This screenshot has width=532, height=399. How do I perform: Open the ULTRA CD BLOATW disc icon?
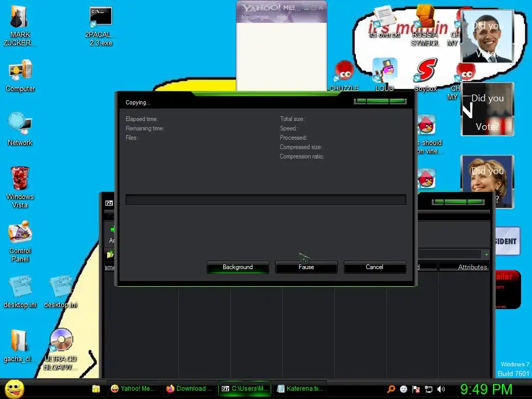(60, 349)
